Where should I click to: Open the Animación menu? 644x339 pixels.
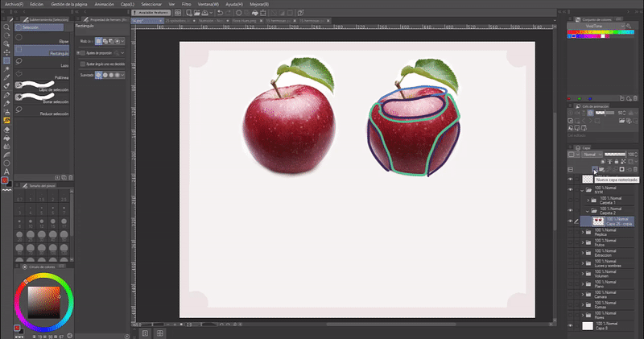pos(105,4)
